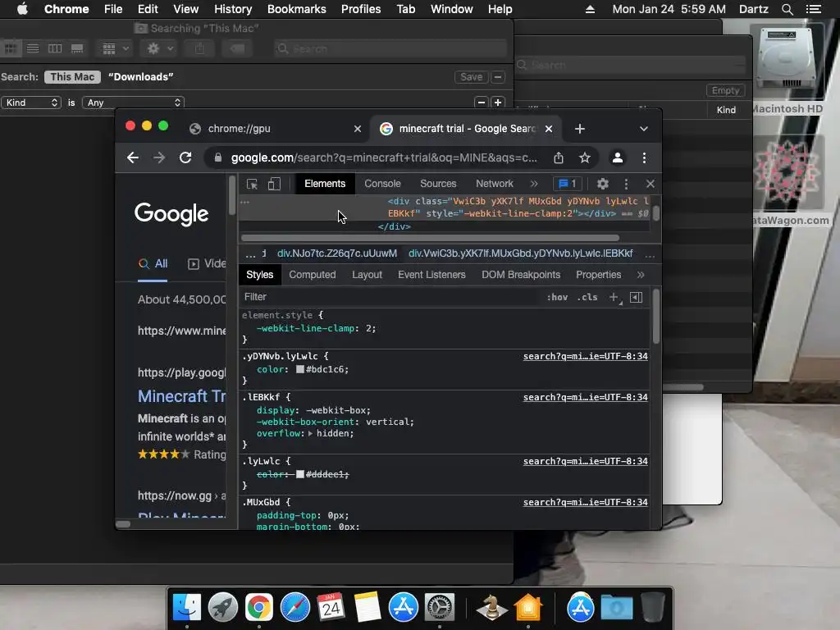This screenshot has height=630, width=840.
Task: Toggle the device toolbar icon in DevTools
Action: click(x=274, y=184)
